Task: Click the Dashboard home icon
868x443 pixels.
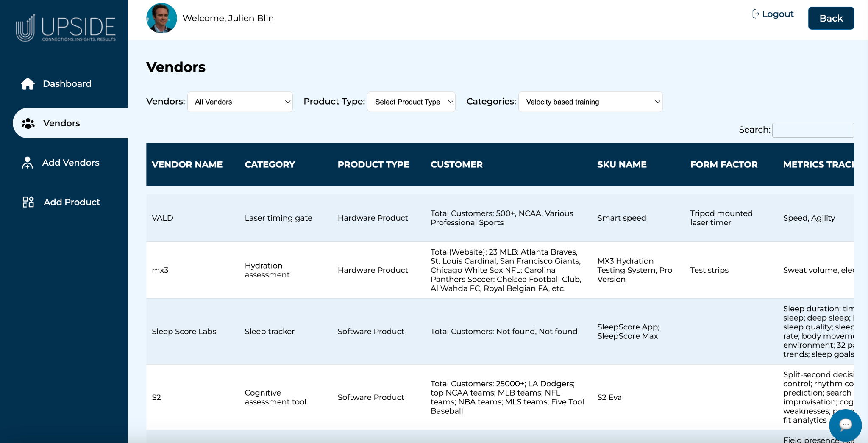Action: tap(28, 84)
